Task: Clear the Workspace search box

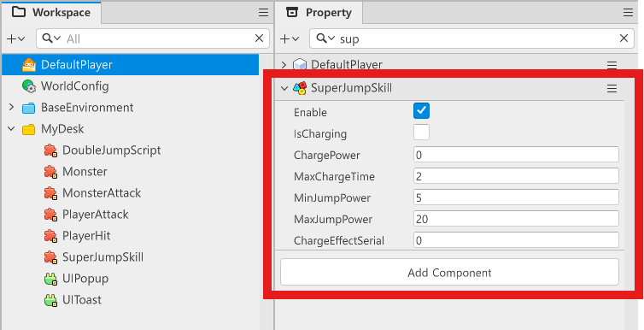Action: (259, 38)
